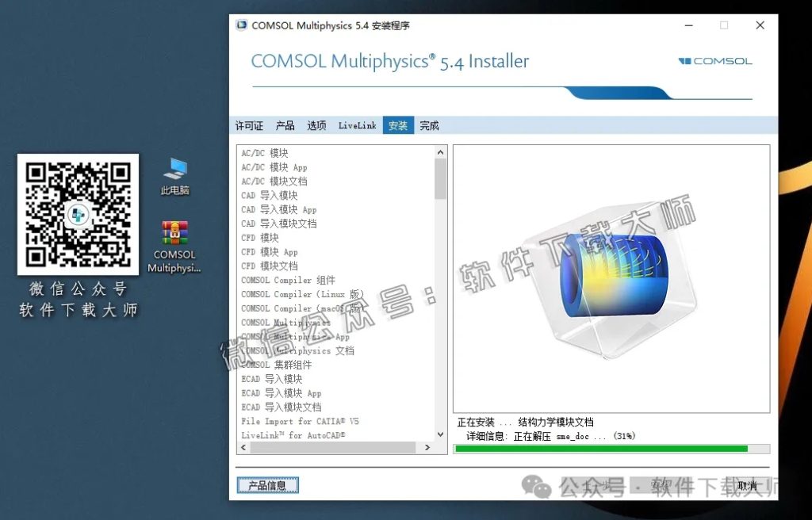Image resolution: width=812 pixels, height=520 pixels.
Task: Select COMSOL Multiphysics in the list
Action: click(288, 323)
